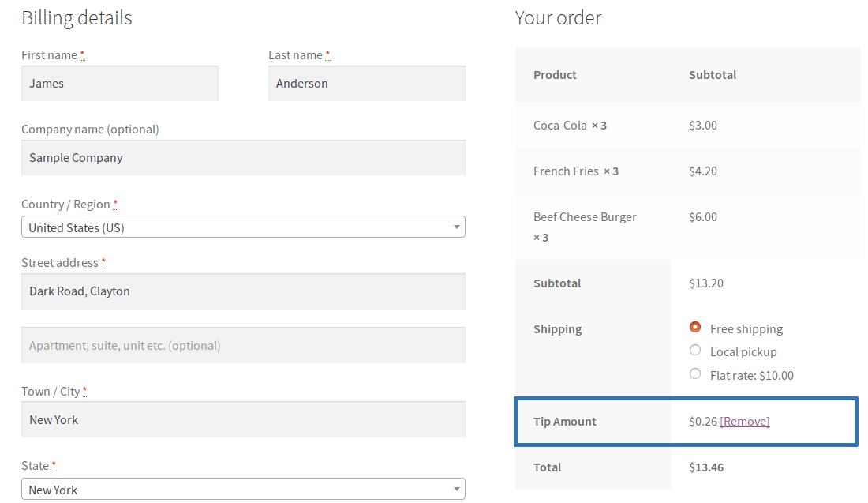Click the Subtotal column header
The image size is (868, 503).
pos(712,74)
